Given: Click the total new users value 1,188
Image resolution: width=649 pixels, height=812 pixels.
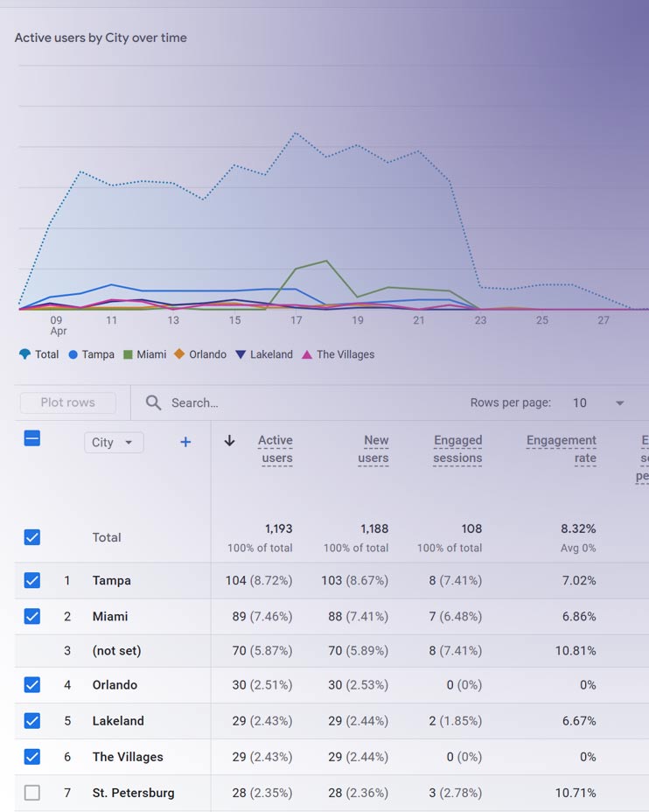Looking at the screenshot, I should (374, 528).
